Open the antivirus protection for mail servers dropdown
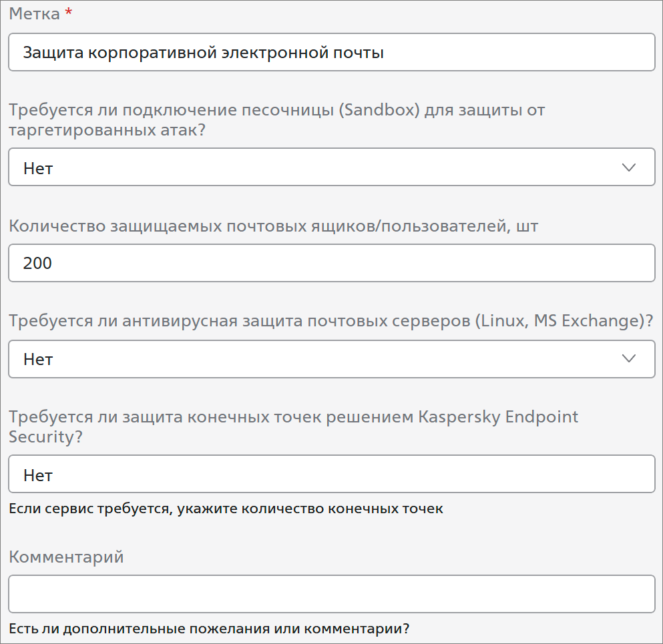 coord(331,359)
